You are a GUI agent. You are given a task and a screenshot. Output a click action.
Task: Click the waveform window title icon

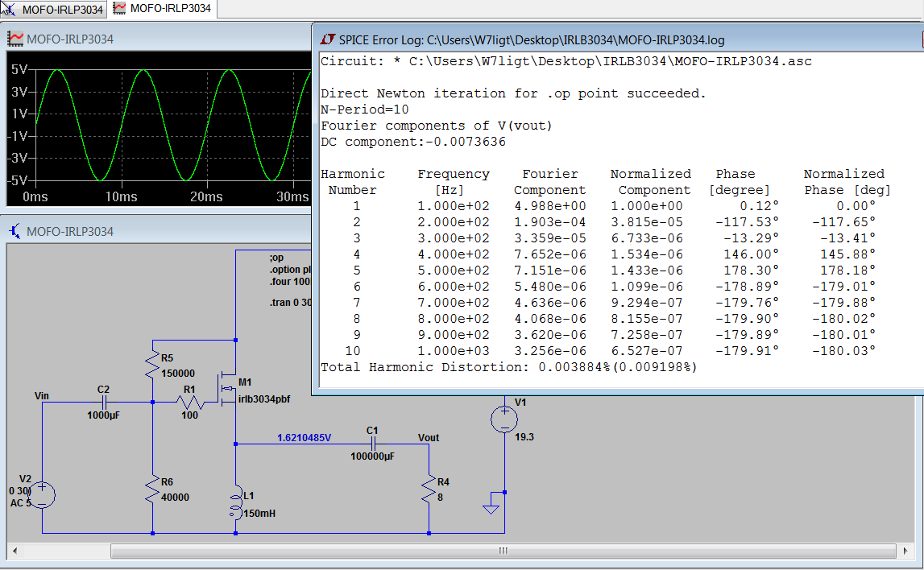(15, 39)
